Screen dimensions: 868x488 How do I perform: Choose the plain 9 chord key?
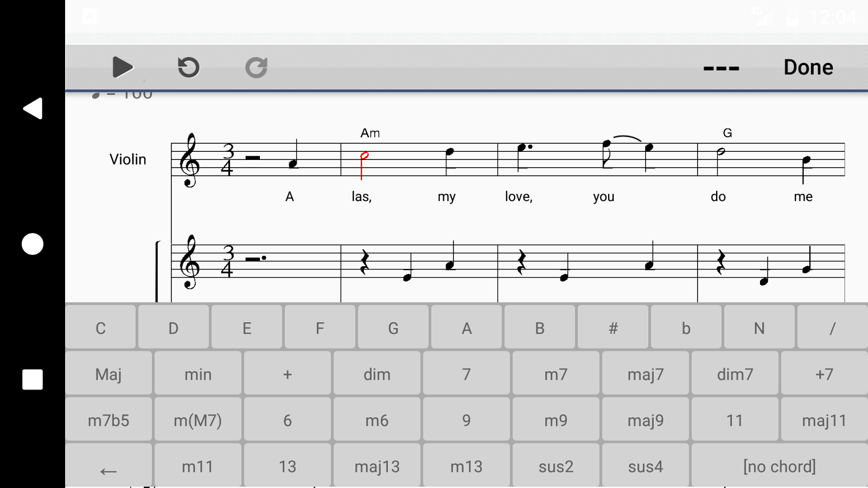coord(467,419)
